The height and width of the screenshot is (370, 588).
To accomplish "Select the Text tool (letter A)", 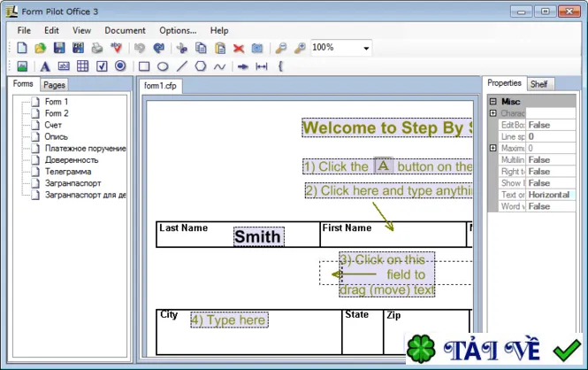I will click(x=45, y=66).
